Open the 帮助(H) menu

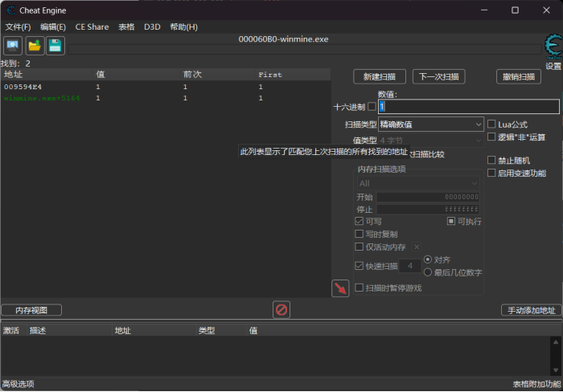pos(184,27)
